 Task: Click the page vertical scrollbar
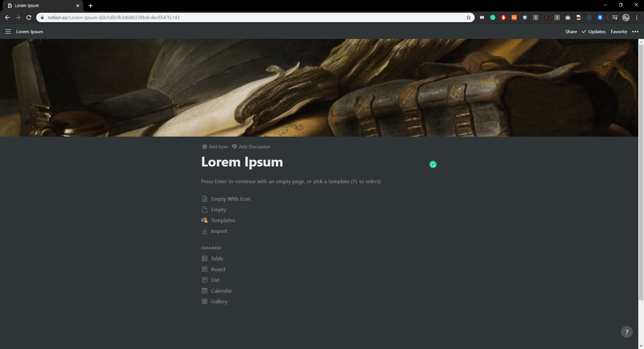click(641, 172)
